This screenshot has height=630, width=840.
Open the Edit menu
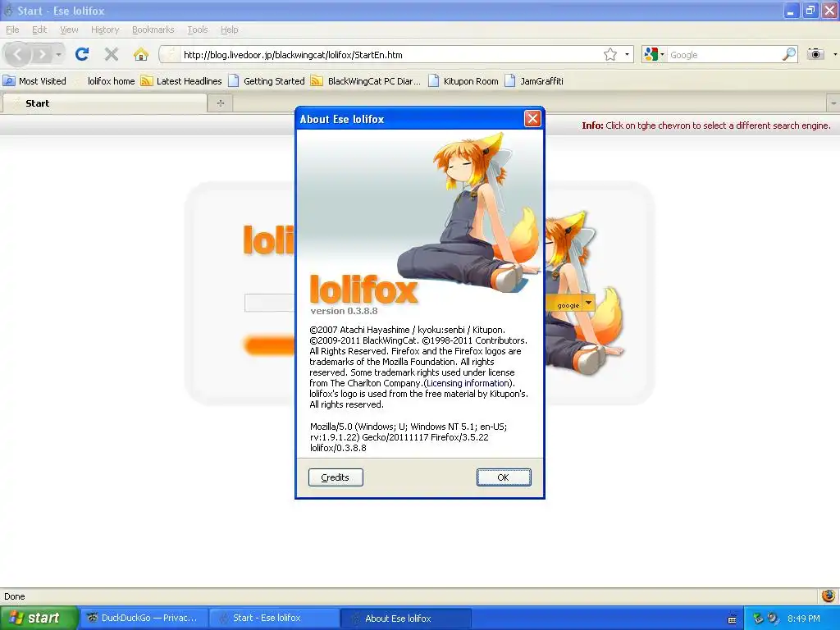[39, 30]
